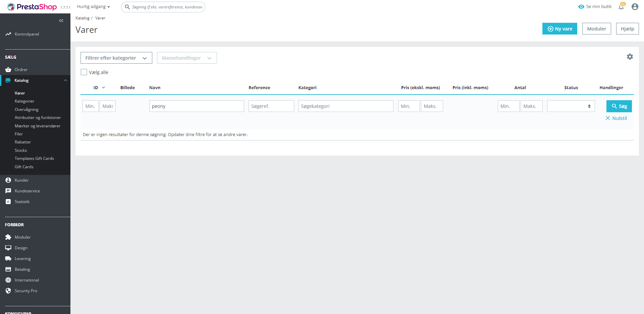This screenshot has width=644, height=314.
Task: Focus the Søgekategori filter field
Action: pyautogui.click(x=346, y=106)
